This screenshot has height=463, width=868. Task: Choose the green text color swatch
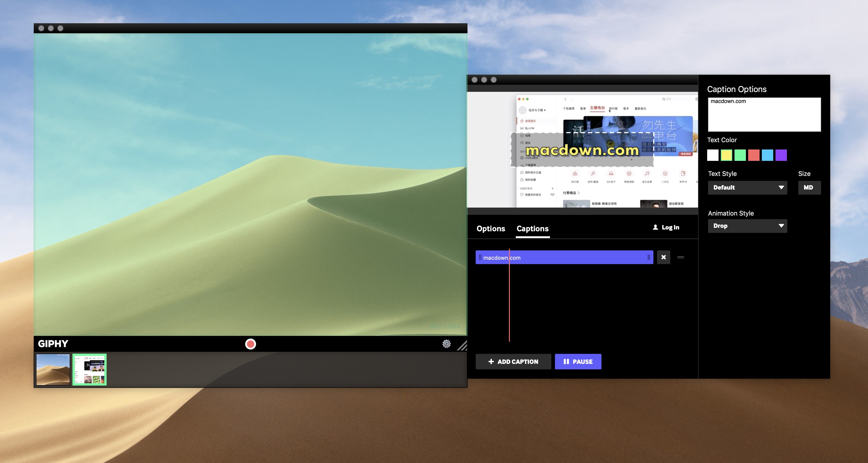pos(740,155)
